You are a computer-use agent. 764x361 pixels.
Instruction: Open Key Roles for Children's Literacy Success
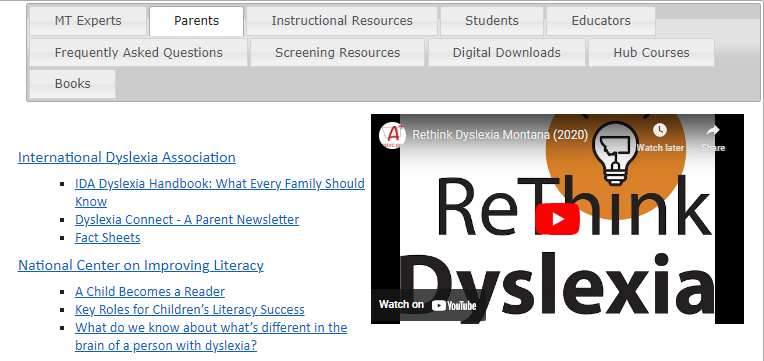point(190,310)
